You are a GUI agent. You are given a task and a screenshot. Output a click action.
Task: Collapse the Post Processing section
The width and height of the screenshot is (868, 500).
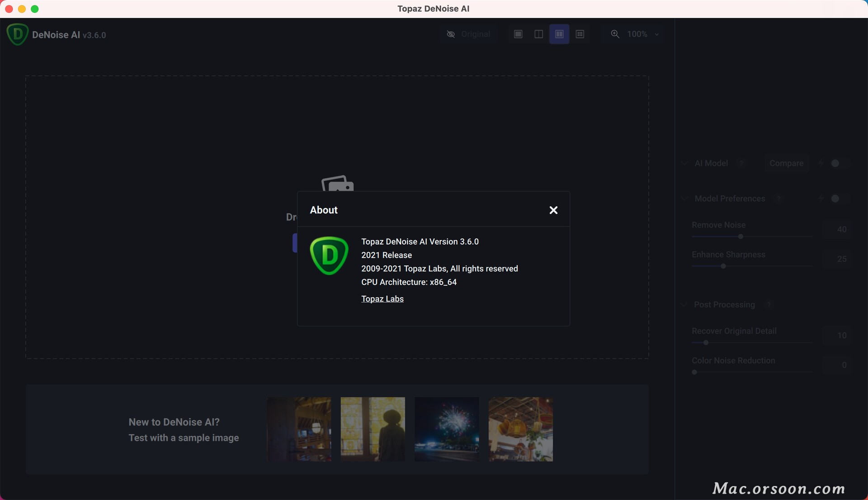tap(684, 305)
